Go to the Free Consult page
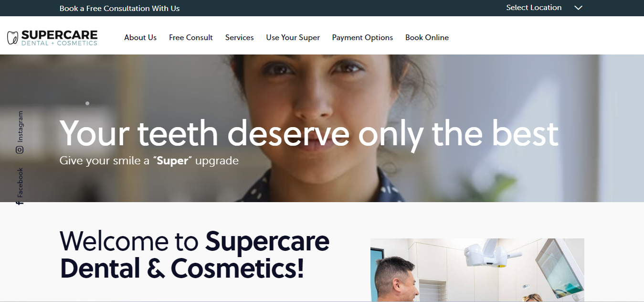This screenshot has width=644, height=302. 191,37
